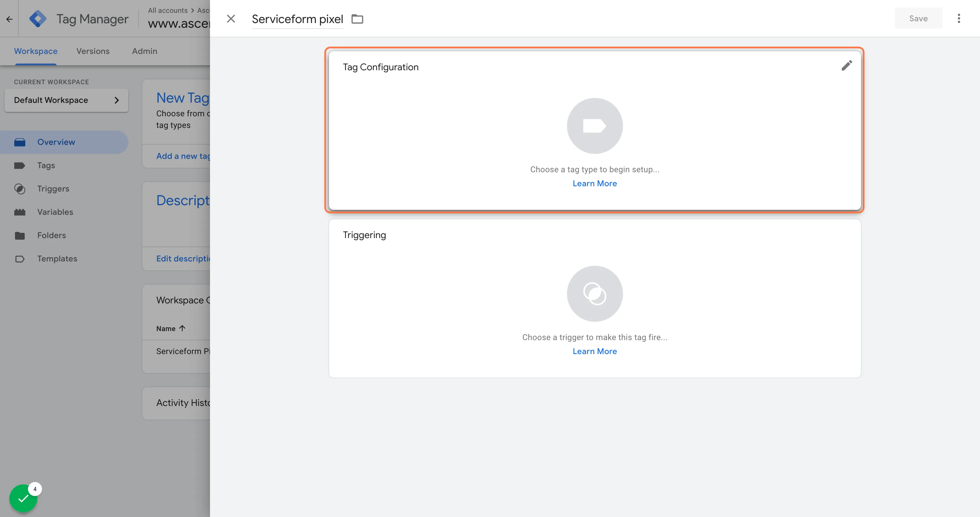Click the New Tag card heading
The image size is (980, 517).
click(183, 98)
